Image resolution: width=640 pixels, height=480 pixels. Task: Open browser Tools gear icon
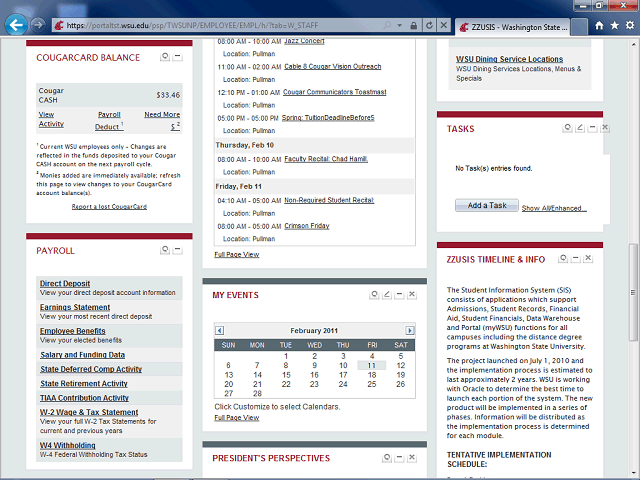(630, 25)
